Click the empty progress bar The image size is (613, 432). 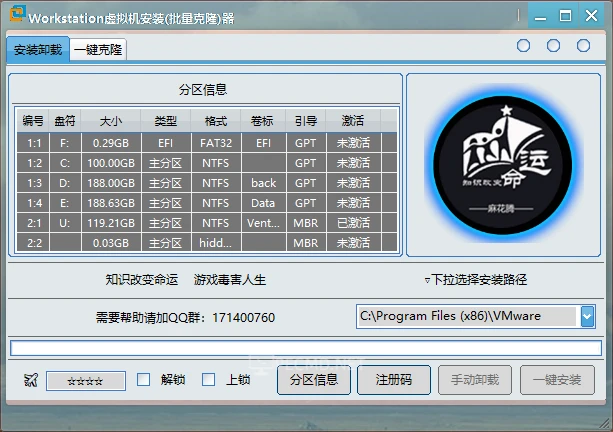point(306,348)
